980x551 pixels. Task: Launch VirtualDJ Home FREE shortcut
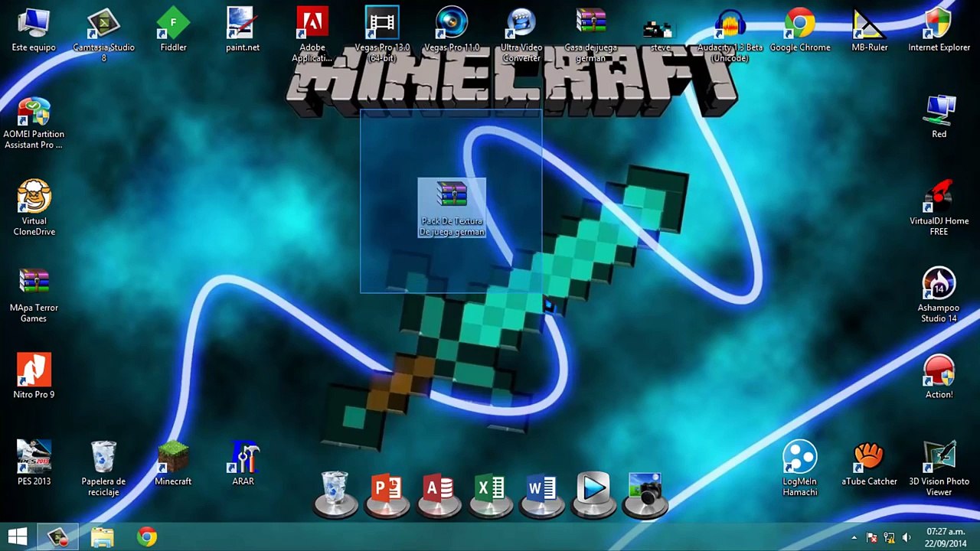click(x=939, y=208)
